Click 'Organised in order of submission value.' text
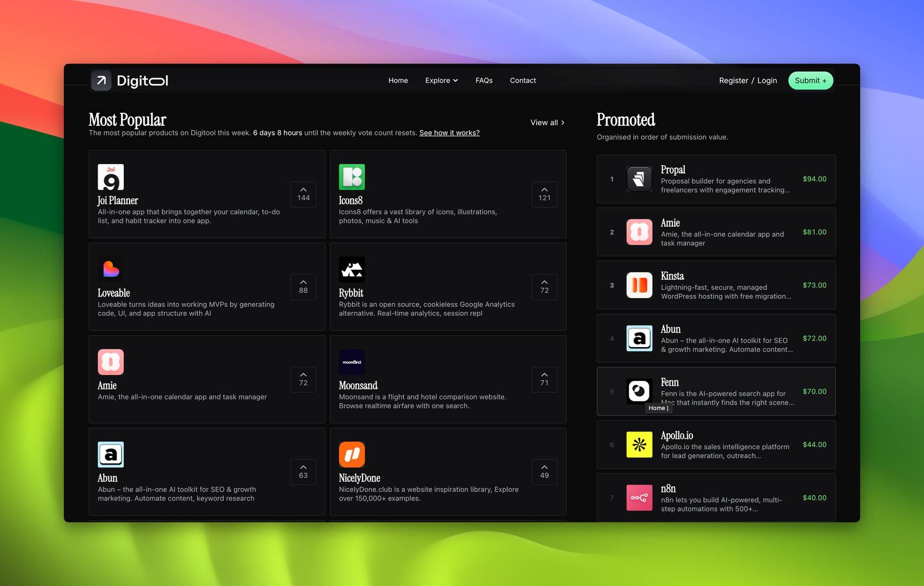924x586 pixels. [662, 137]
